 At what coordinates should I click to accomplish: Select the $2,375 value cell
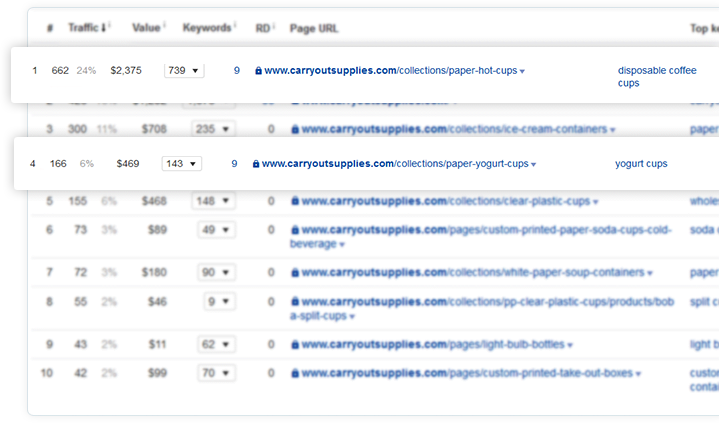click(126, 71)
